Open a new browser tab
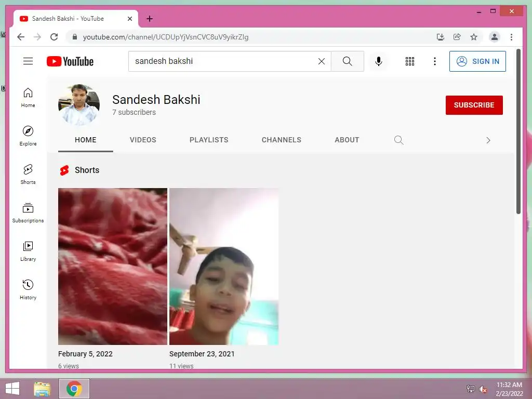The height and width of the screenshot is (399, 532). pos(150,19)
